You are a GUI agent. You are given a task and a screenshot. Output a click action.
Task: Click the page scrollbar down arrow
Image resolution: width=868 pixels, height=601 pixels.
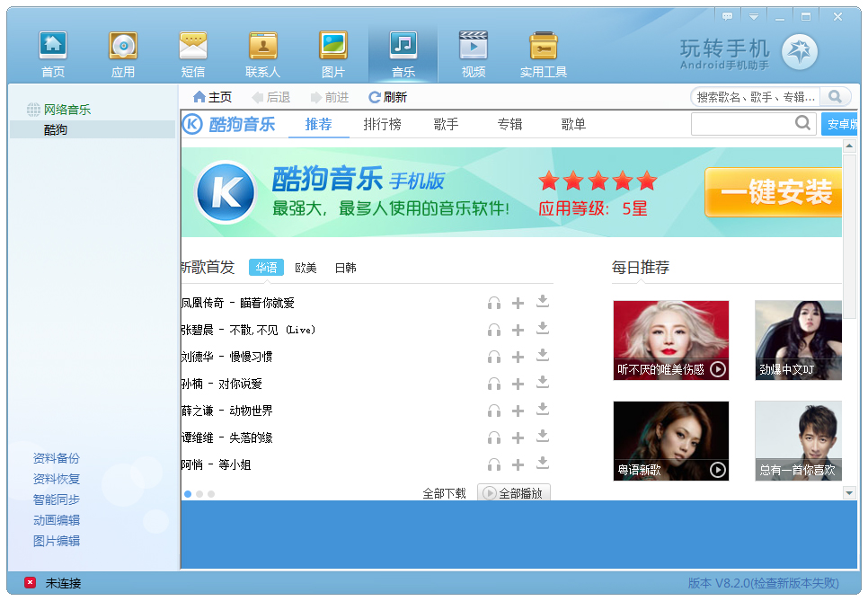tap(849, 492)
